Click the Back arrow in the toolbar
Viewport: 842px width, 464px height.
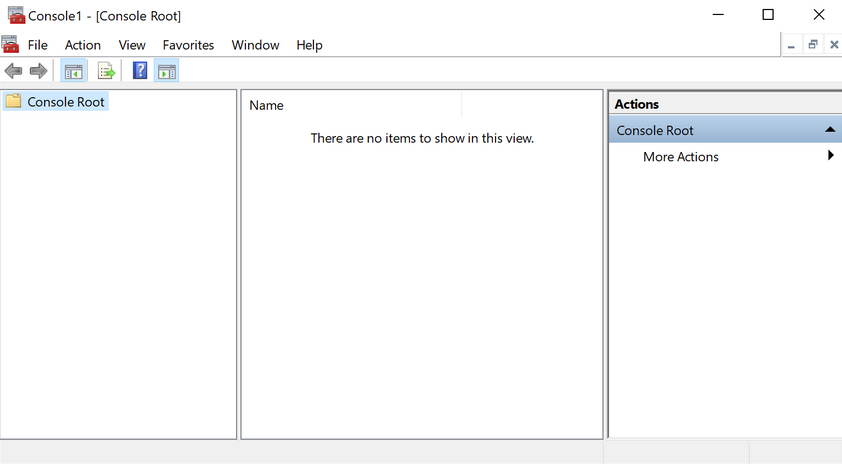coord(13,71)
